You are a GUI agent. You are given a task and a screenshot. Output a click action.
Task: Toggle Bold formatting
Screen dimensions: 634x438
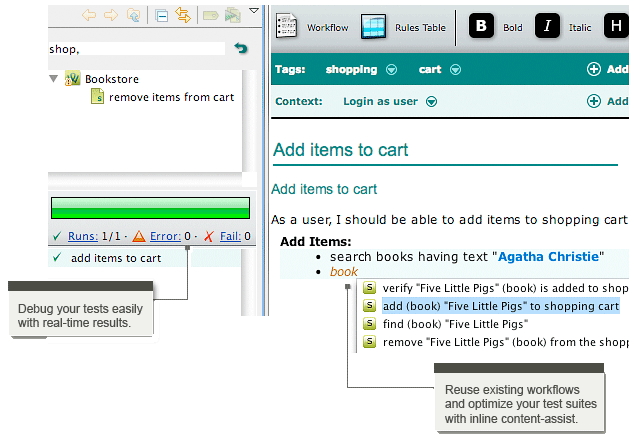point(483,27)
